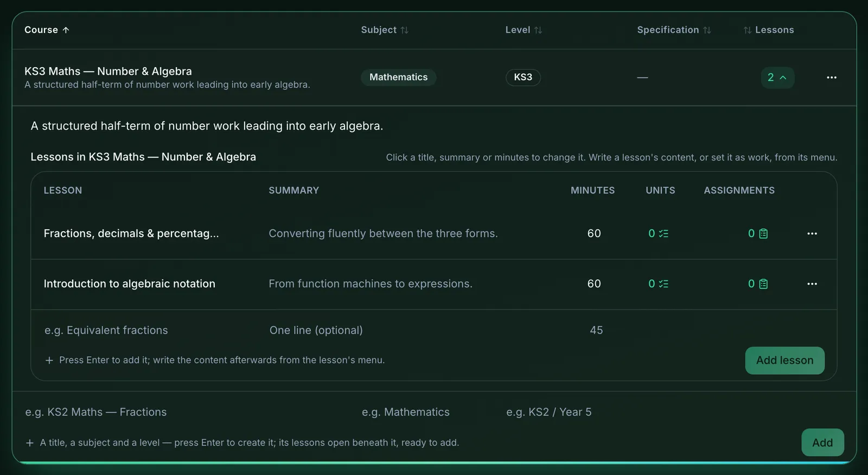Open options menu for Fractions, decimals lesson

[812, 234]
